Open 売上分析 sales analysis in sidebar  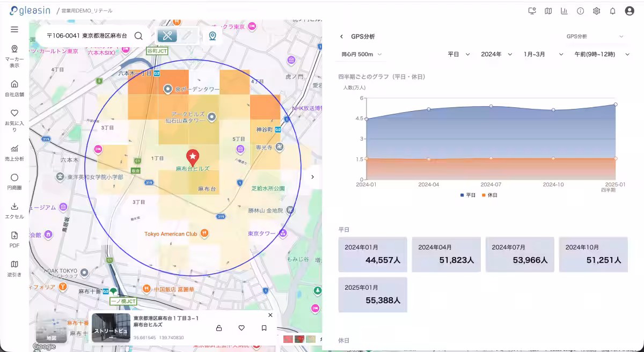(14, 153)
